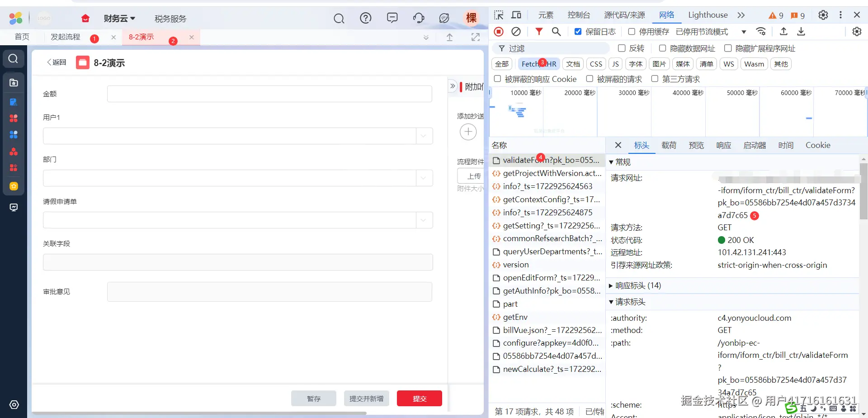
Task: Click the red home icon beside 财务云
Action: [x=85, y=19]
